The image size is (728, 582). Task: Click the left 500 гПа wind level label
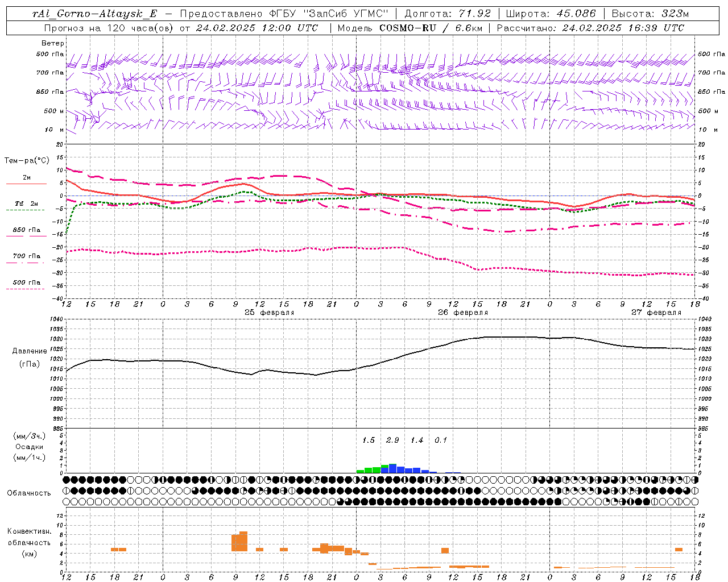[50, 55]
